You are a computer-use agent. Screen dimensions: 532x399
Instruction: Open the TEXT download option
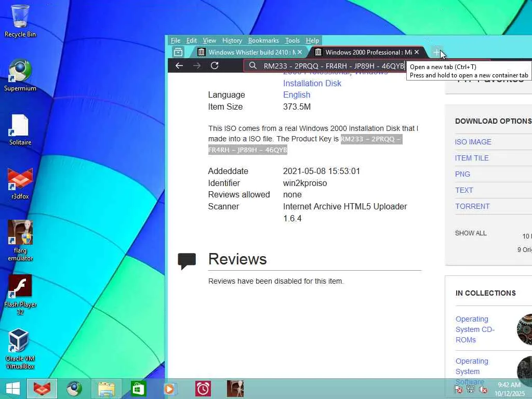464,190
